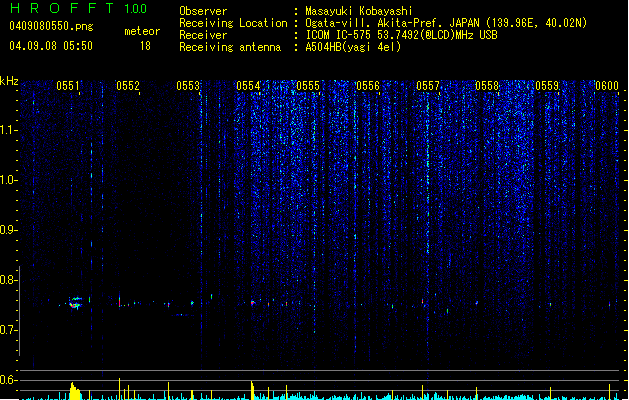Viewport: 629px width, 400px height.
Task: Click the large yellow intensity burst at 0551
Action: pyautogui.click(x=75, y=391)
